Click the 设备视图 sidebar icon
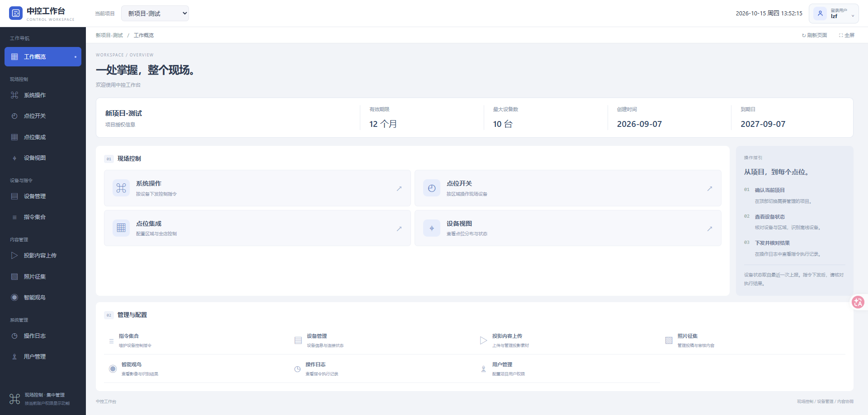This screenshot has height=415, width=868. tap(14, 158)
